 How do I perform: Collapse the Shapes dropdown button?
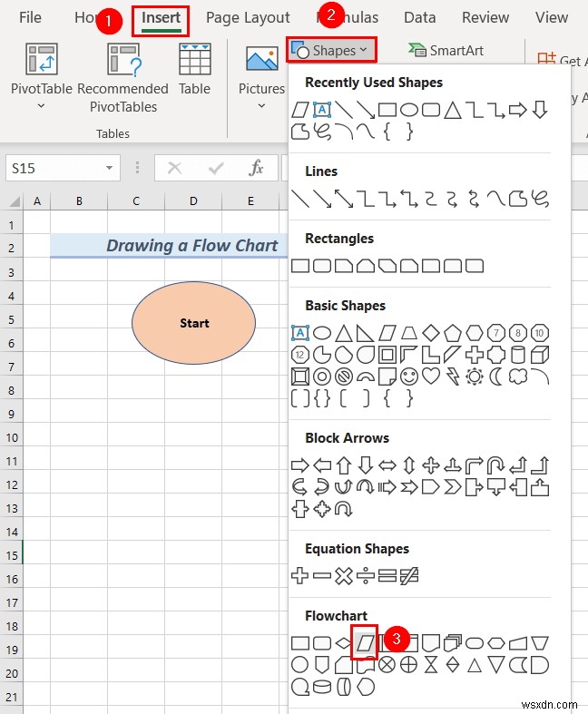coord(331,50)
